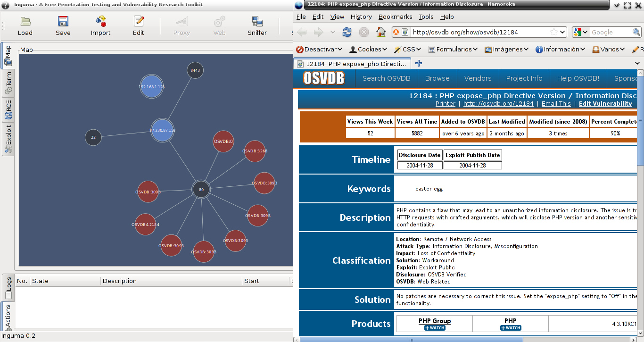Click the Web toolbar icon in Inguma
This screenshot has height=342, width=644.
click(219, 22)
